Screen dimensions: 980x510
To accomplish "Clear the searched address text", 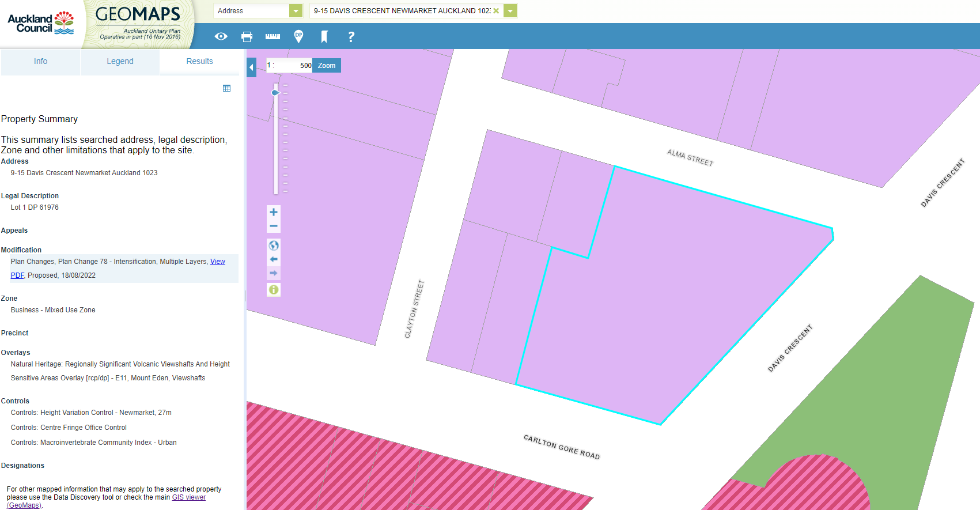I will [x=496, y=11].
